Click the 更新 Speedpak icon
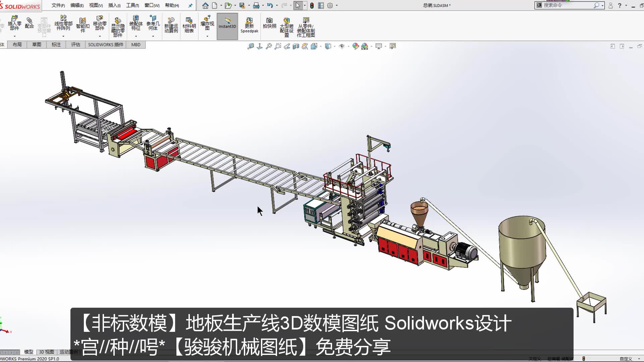The image size is (644, 362). coord(249,23)
